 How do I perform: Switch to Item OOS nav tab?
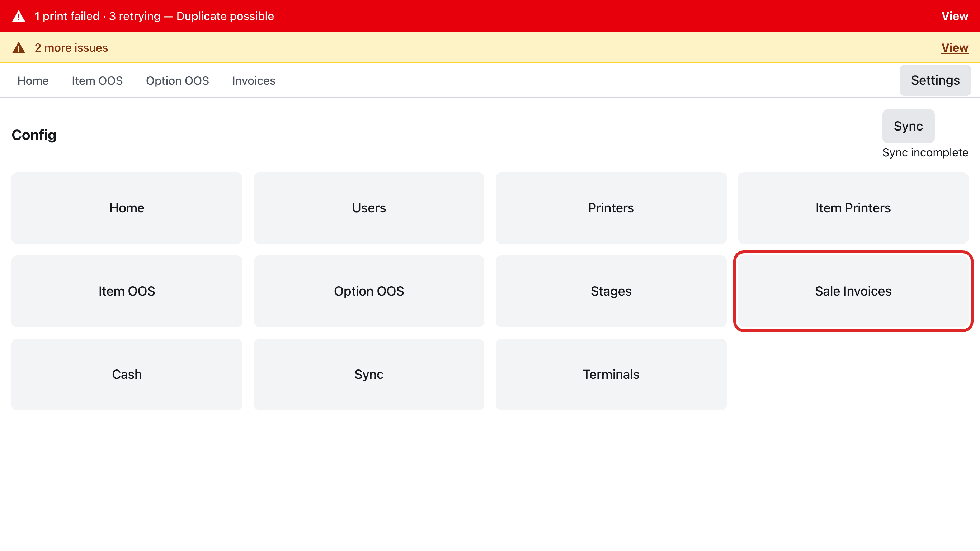pos(98,81)
